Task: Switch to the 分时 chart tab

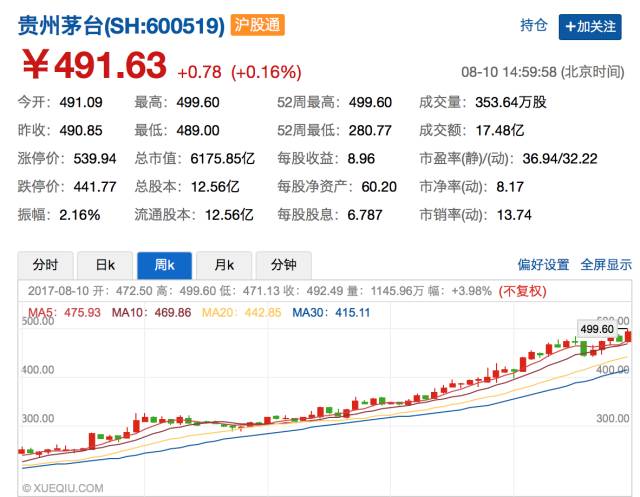Action: tap(45, 265)
